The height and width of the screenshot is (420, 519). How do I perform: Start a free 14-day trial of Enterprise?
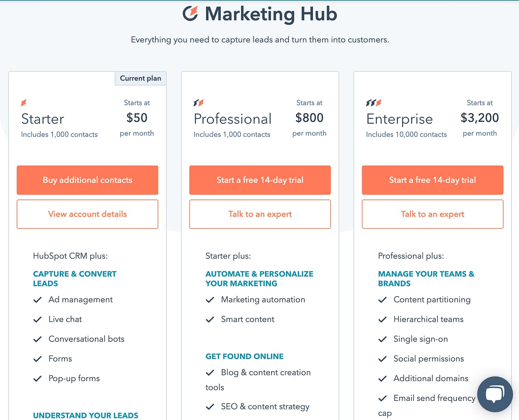pyautogui.click(x=432, y=180)
